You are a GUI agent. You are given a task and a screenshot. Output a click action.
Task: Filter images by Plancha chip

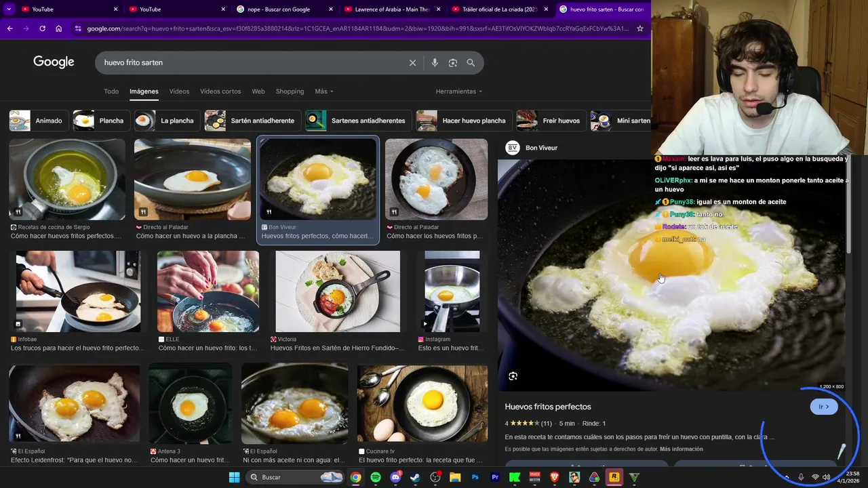click(102, 121)
